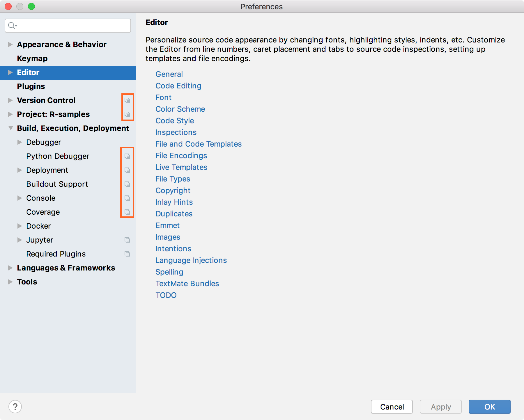Expand the Appearance & Behavior section

[10, 44]
